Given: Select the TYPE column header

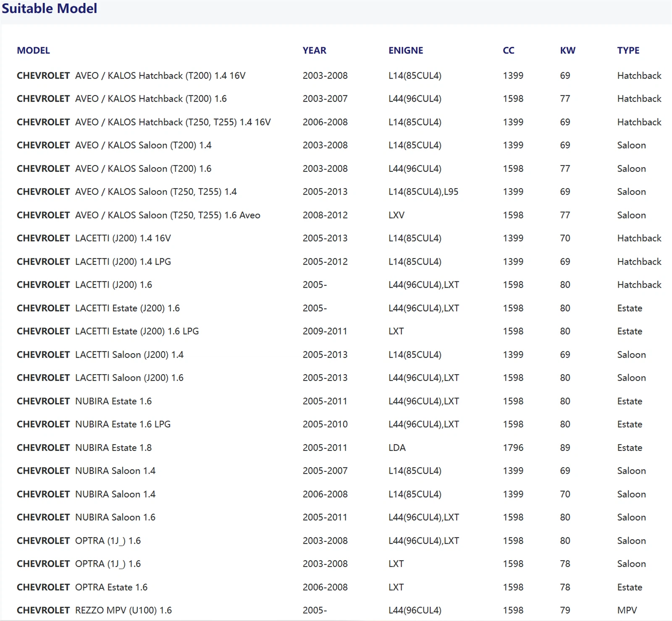Looking at the screenshot, I should tap(628, 50).
